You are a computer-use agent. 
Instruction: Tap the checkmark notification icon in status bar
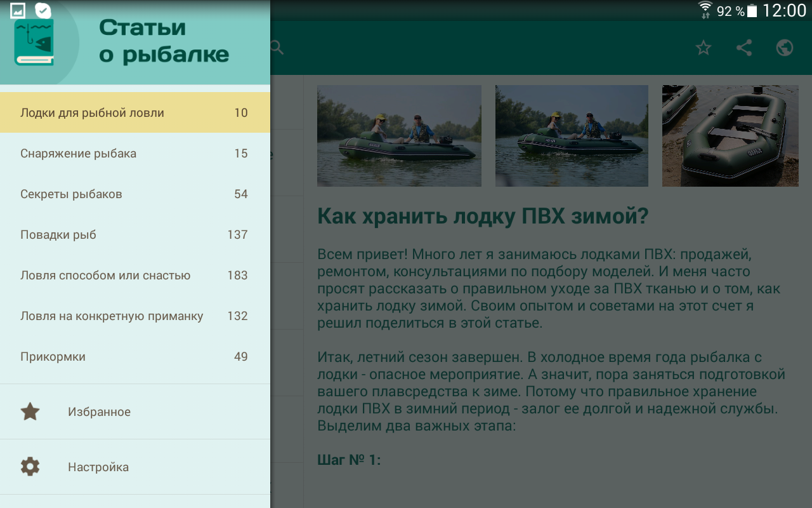43,10
